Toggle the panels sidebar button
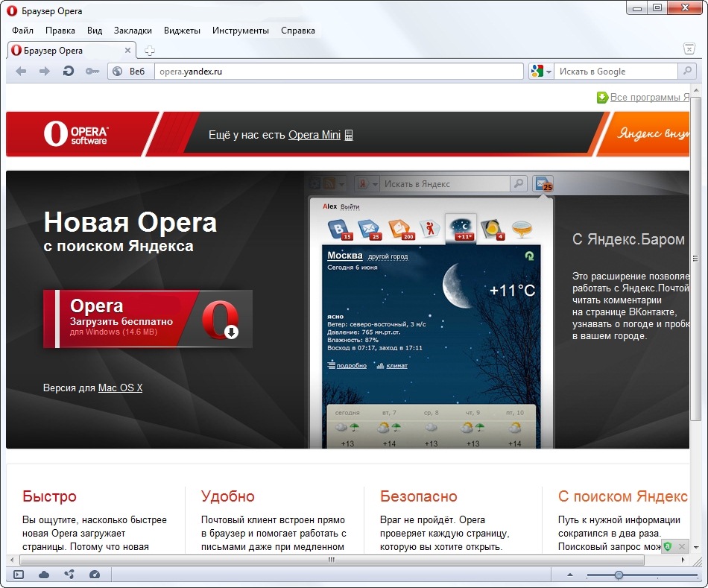This screenshot has width=708, height=588. point(19,575)
